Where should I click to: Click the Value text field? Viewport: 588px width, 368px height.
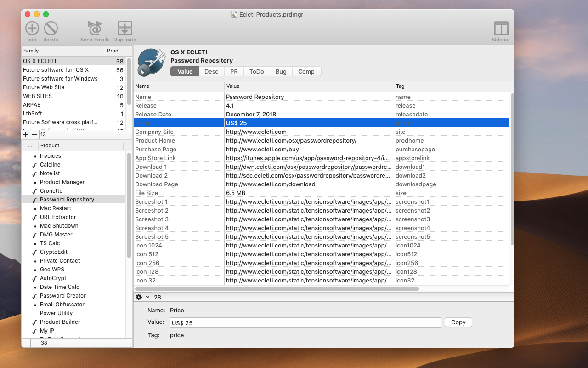(x=305, y=323)
